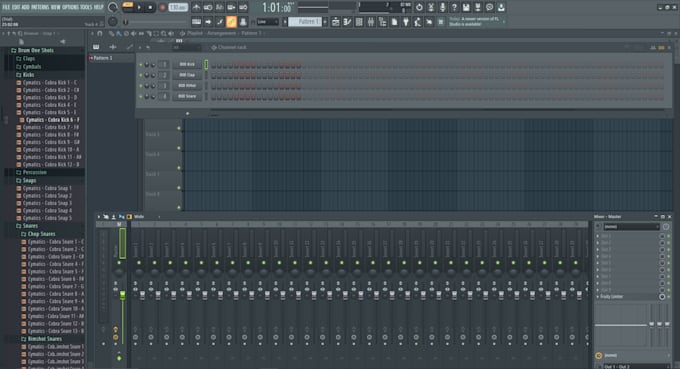
Task: Click the save project icon
Action: pos(466,7)
